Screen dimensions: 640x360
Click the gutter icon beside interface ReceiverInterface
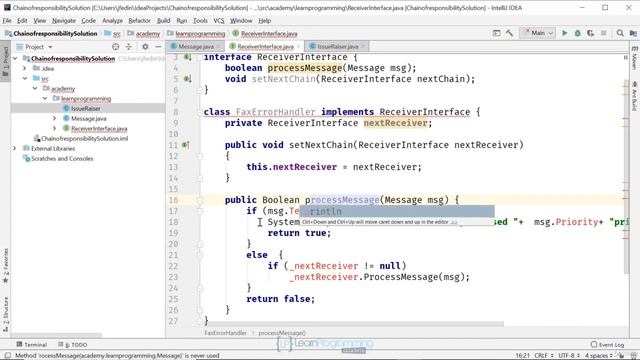coord(187,57)
